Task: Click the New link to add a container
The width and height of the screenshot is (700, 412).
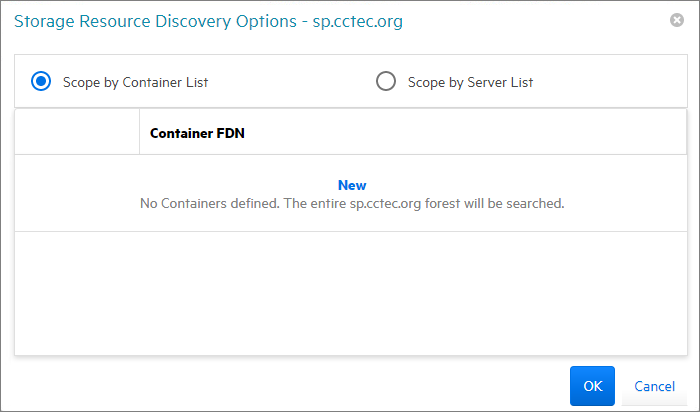Action: coord(352,185)
